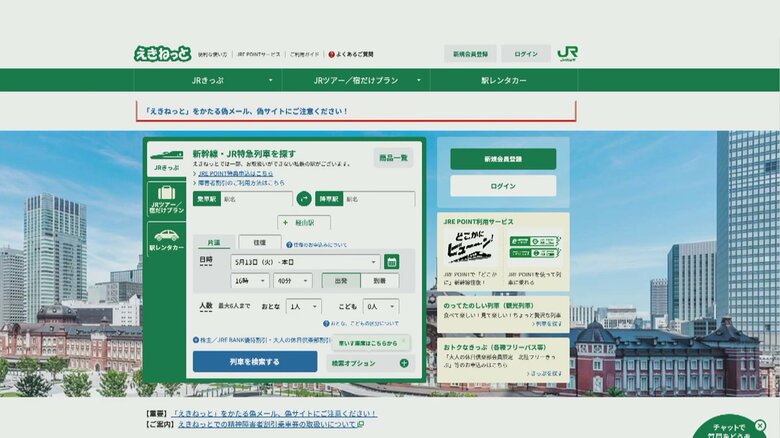Open the hour dropdown showing 16時
Image resolution: width=780 pixels, height=438 pixels.
pyautogui.click(x=248, y=281)
